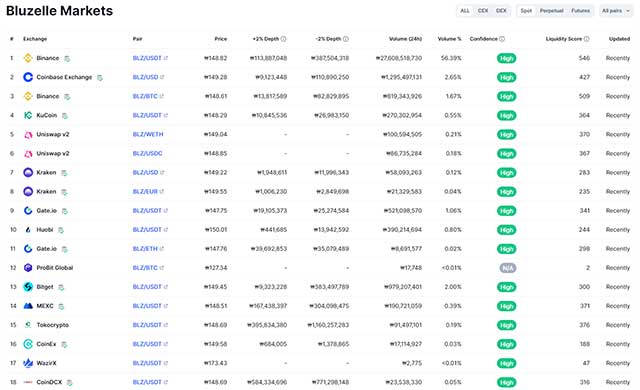Click the badge icon beside Bitget

pos(61,287)
